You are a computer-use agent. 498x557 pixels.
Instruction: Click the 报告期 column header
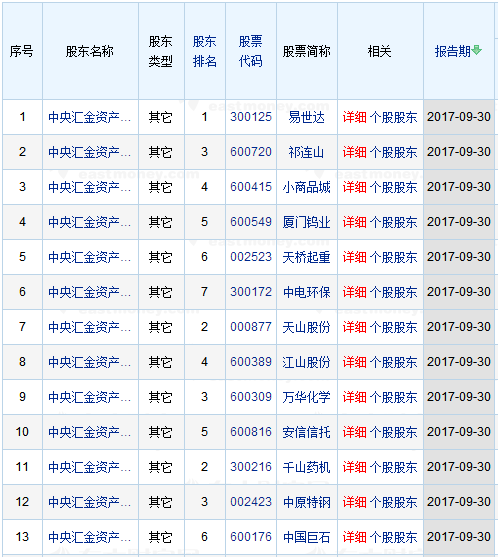click(453, 51)
